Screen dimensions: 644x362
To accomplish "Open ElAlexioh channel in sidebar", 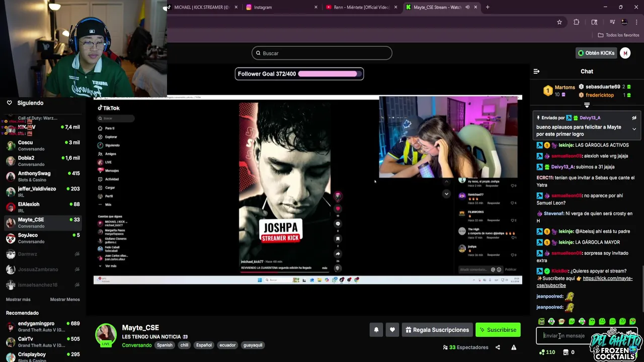I will [x=43, y=207].
